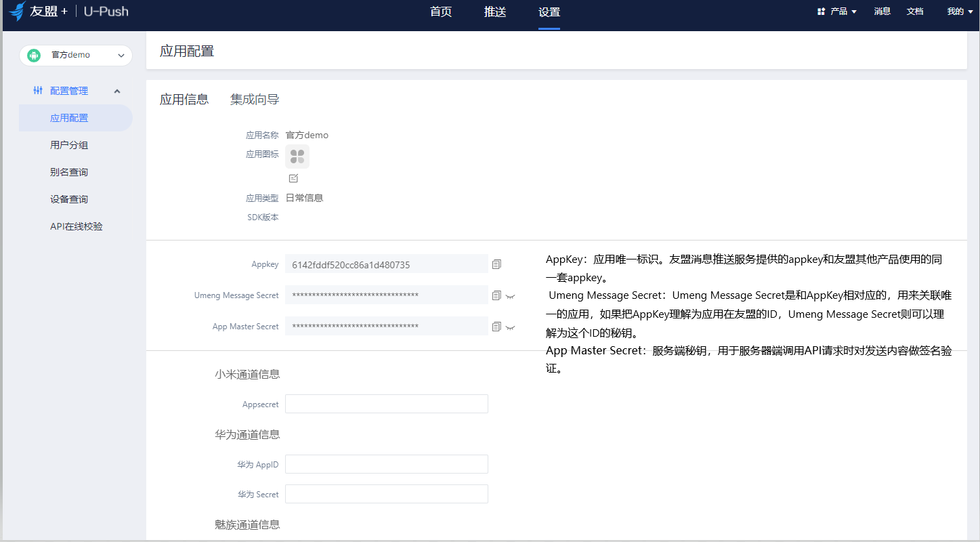This screenshot has width=980, height=542.
Task: Click the 应用名称 value 官方demo
Action: [x=307, y=135]
